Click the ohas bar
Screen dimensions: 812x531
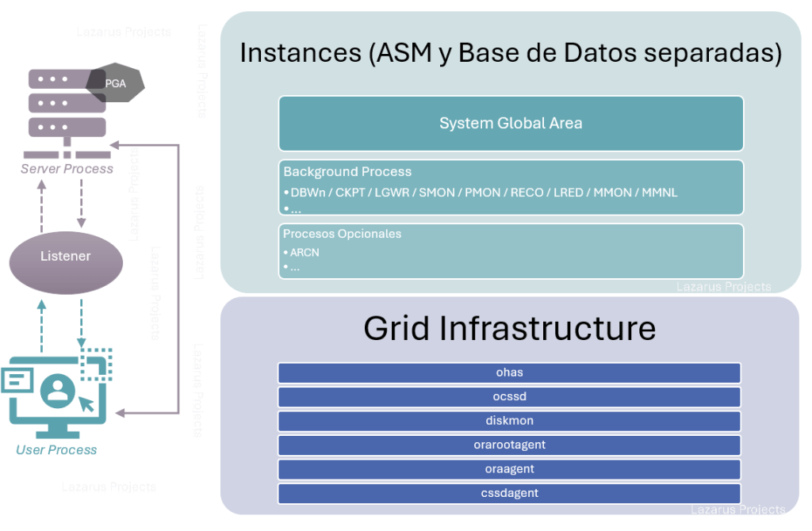[x=509, y=372]
